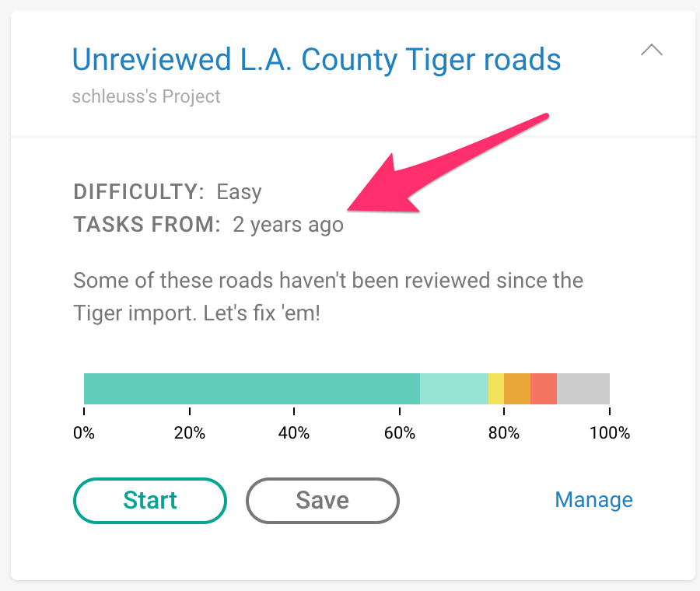
Task: Open Unreviewed L.A. County Tiger roads title
Action: click(x=317, y=60)
